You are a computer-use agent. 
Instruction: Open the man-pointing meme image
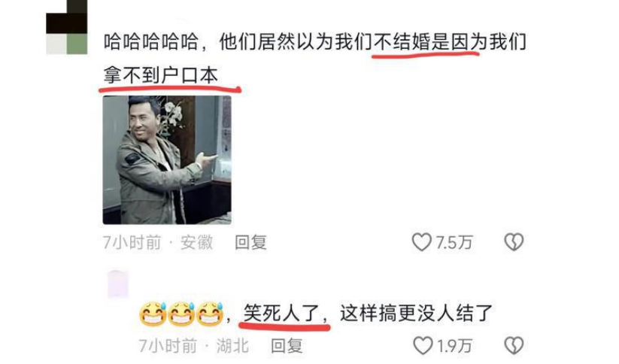[167, 160]
